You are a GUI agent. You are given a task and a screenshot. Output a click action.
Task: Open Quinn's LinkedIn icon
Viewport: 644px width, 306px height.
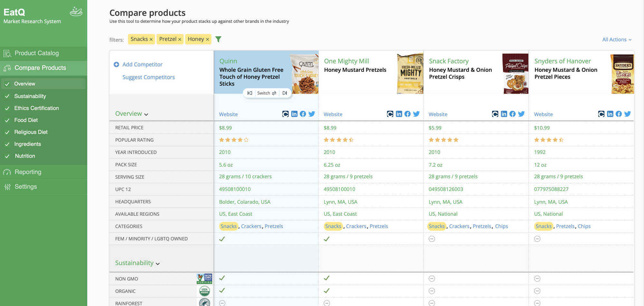[x=294, y=114]
